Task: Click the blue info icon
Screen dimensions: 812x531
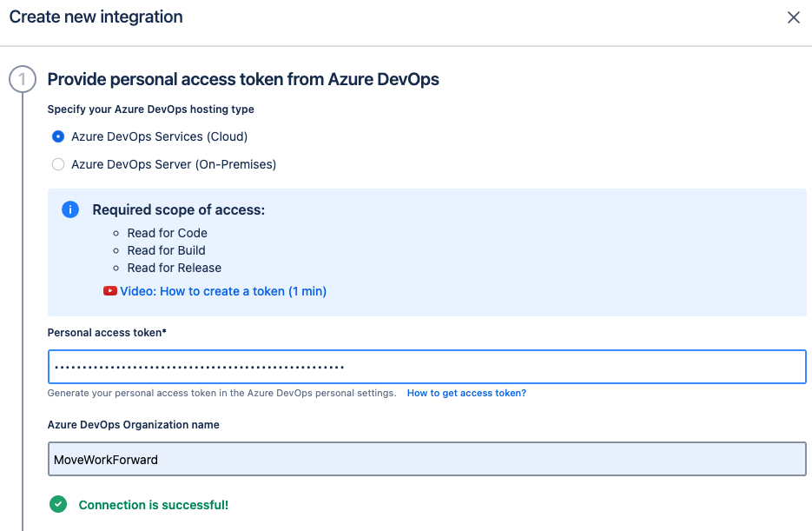Action: pyautogui.click(x=70, y=209)
